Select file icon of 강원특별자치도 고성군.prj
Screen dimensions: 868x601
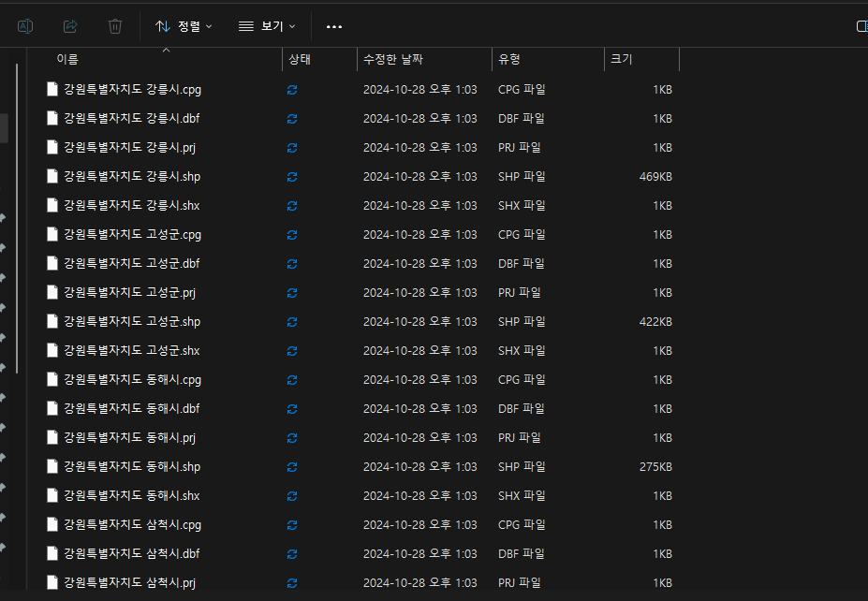pos(52,292)
